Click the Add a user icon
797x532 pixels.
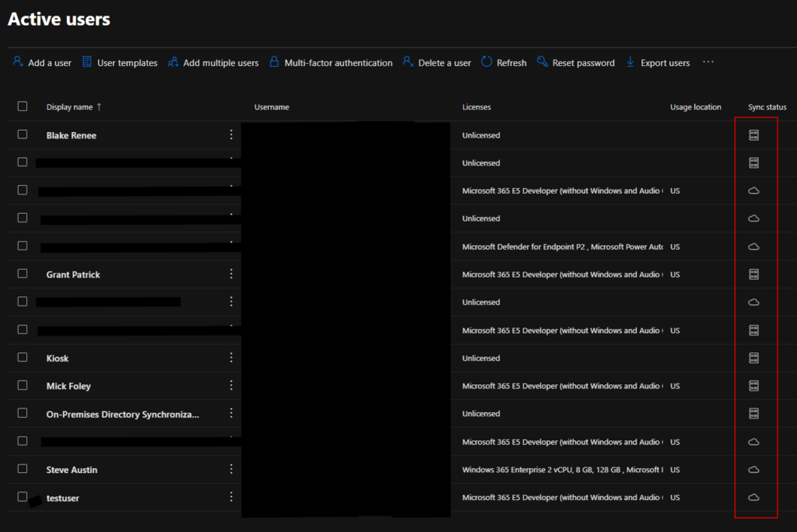pos(18,62)
